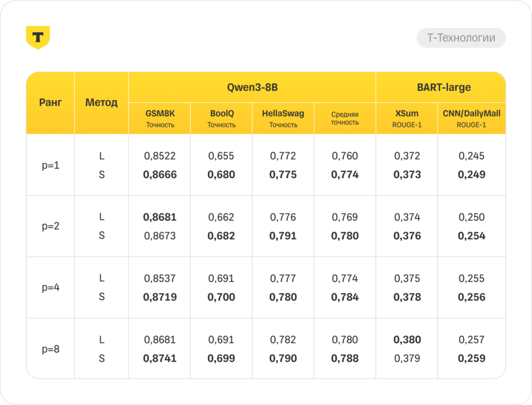Select the Ранг column header
The image size is (532, 405).
[x=50, y=102]
